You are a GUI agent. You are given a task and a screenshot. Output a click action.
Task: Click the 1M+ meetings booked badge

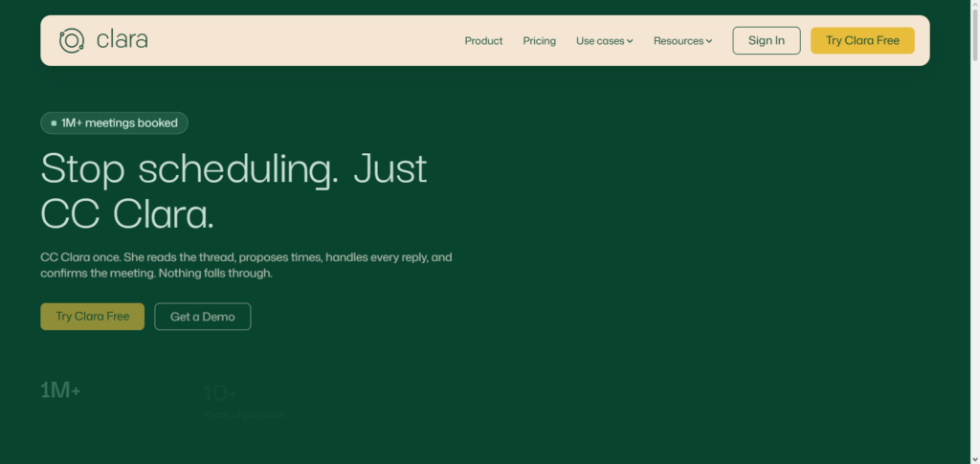tap(115, 123)
